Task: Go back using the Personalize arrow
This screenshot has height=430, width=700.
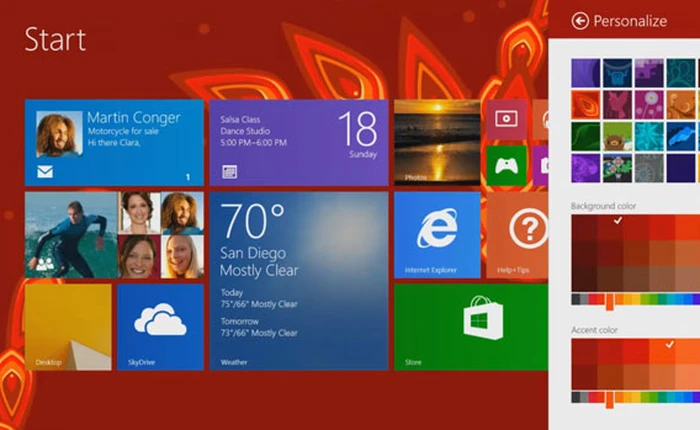Action: click(x=580, y=21)
